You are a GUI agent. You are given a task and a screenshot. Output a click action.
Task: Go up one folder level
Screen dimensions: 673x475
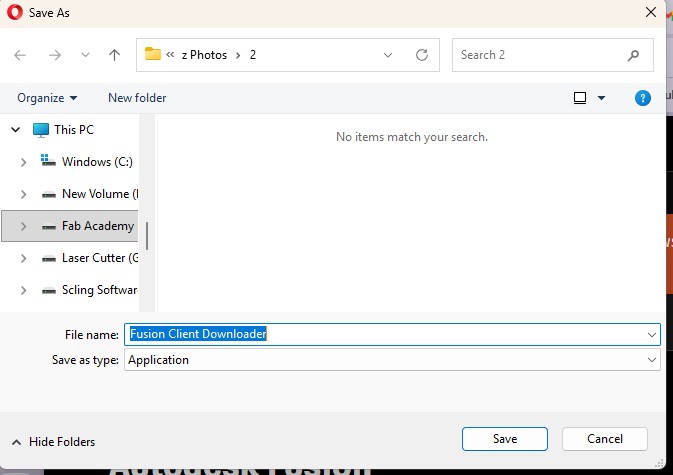point(114,55)
